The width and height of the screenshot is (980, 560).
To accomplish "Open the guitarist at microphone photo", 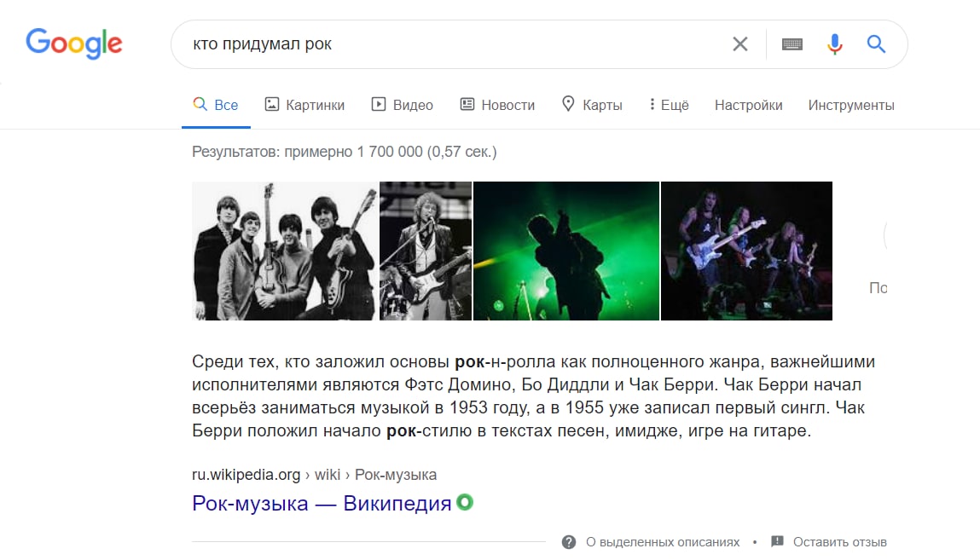I will pos(426,251).
